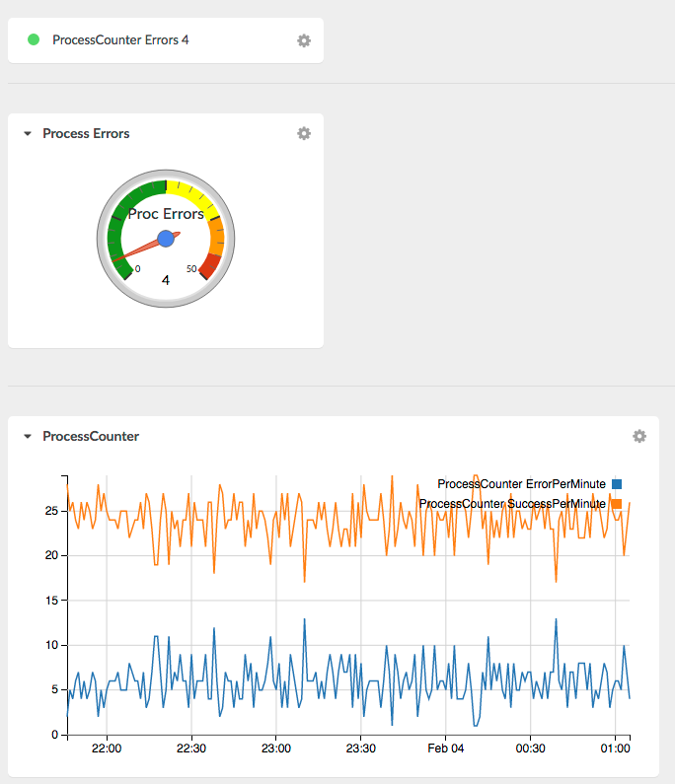
Task: Click the red zone of the gauge
Action: coord(211,265)
